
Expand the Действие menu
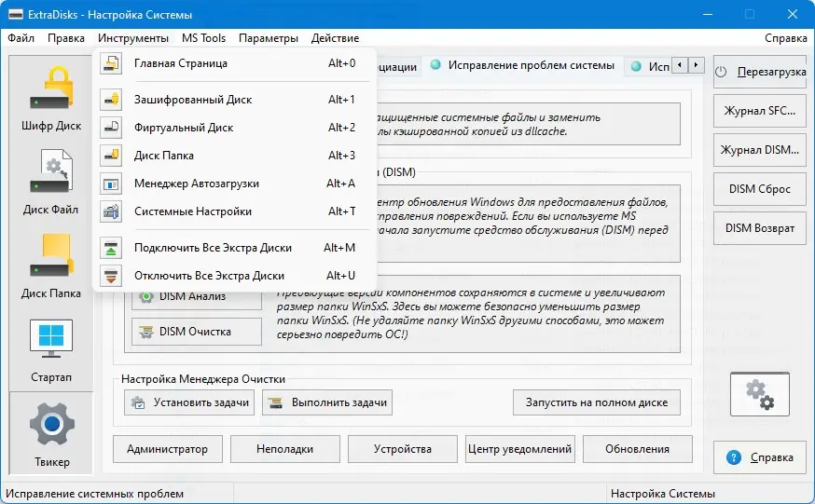click(x=336, y=38)
